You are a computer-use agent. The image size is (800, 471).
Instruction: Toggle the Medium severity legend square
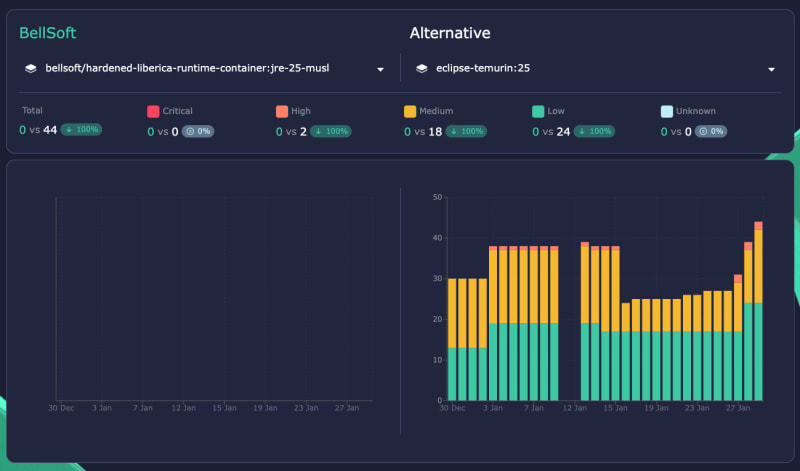pyautogui.click(x=410, y=112)
